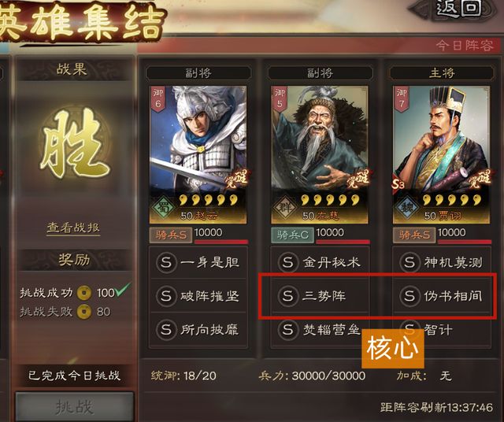Tap the 群 faction badge on 左慈 card
Screen dimensions: 504x422
[x=285, y=207]
